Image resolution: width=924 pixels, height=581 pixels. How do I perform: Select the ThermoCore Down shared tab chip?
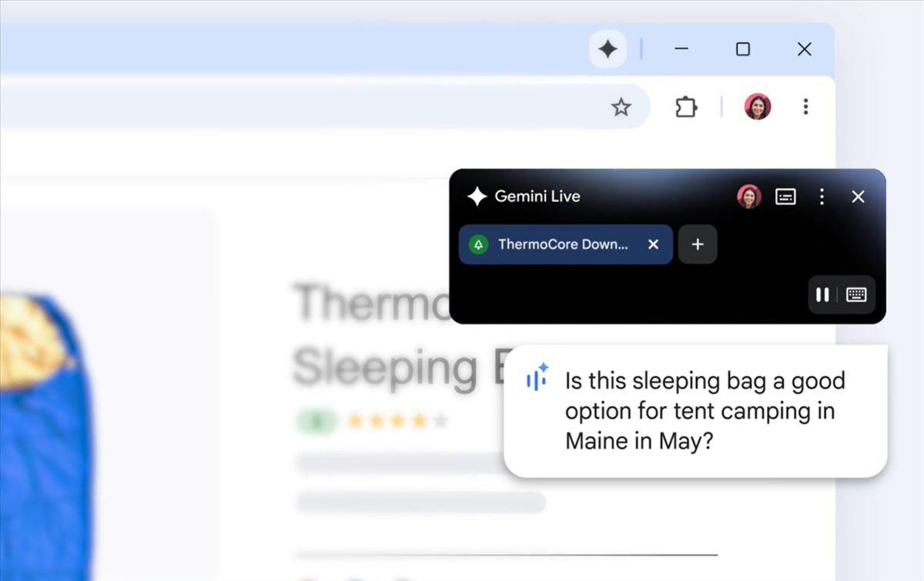[x=566, y=244]
